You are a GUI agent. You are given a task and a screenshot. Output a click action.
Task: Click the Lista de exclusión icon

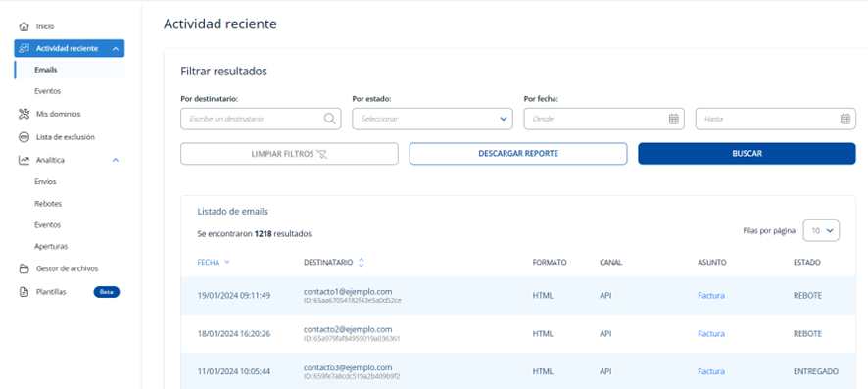pyautogui.click(x=24, y=137)
